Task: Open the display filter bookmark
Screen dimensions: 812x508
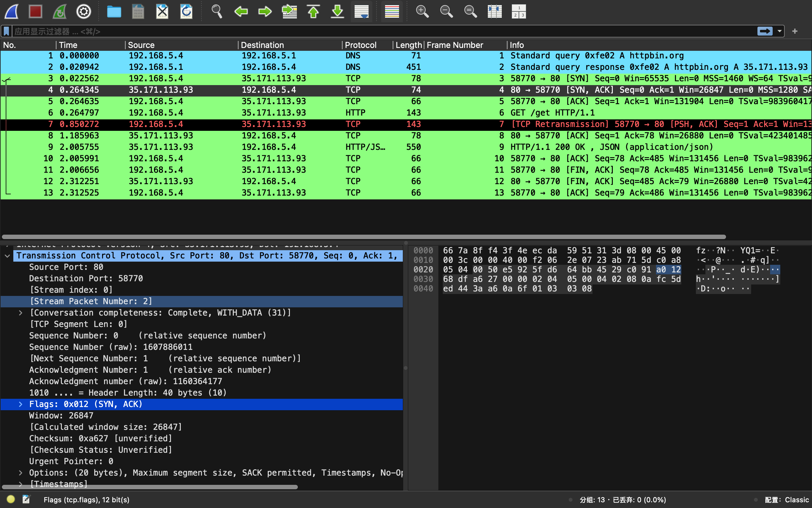Action: [x=6, y=31]
